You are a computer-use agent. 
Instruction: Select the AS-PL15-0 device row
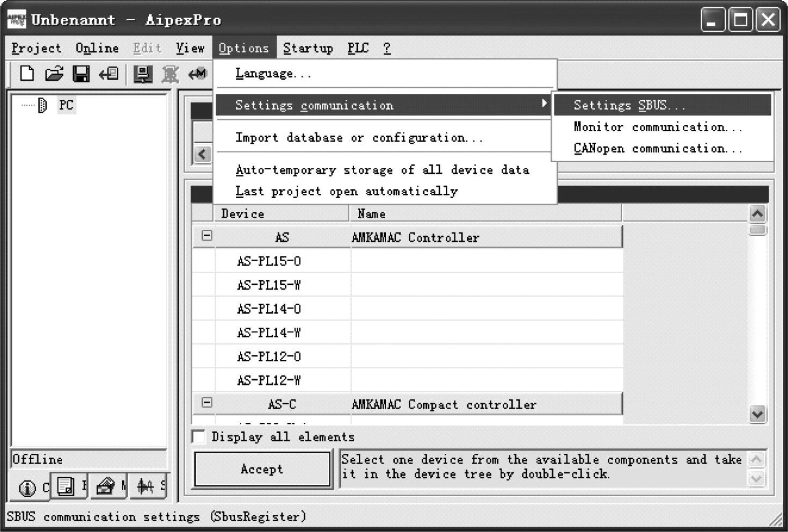click(408, 261)
